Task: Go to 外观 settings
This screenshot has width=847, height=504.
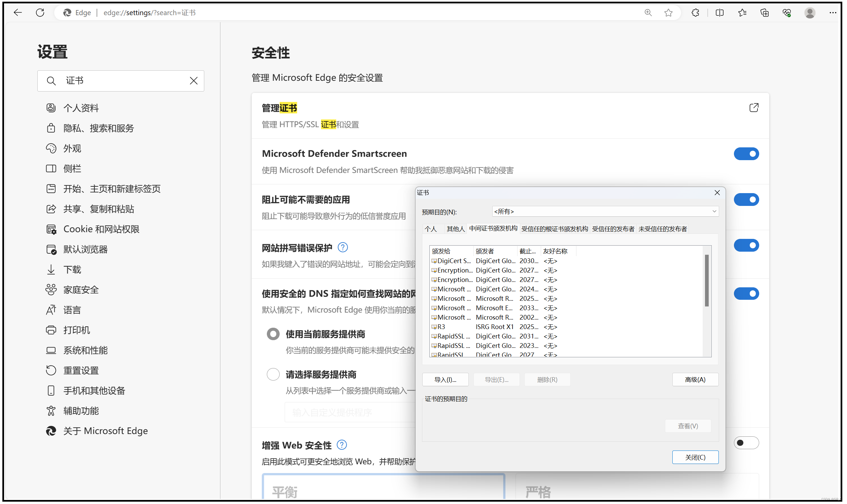Action: click(64, 148)
